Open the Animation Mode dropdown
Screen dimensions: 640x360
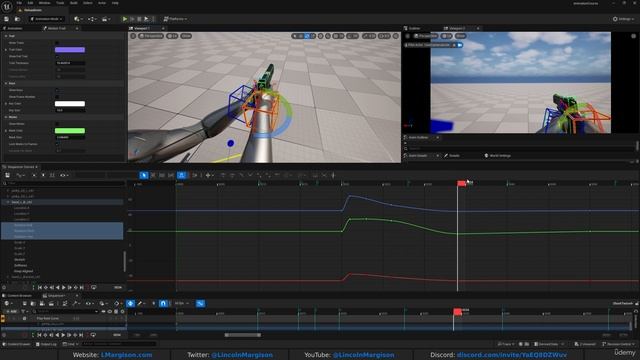pyautogui.click(x=47, y=19)
